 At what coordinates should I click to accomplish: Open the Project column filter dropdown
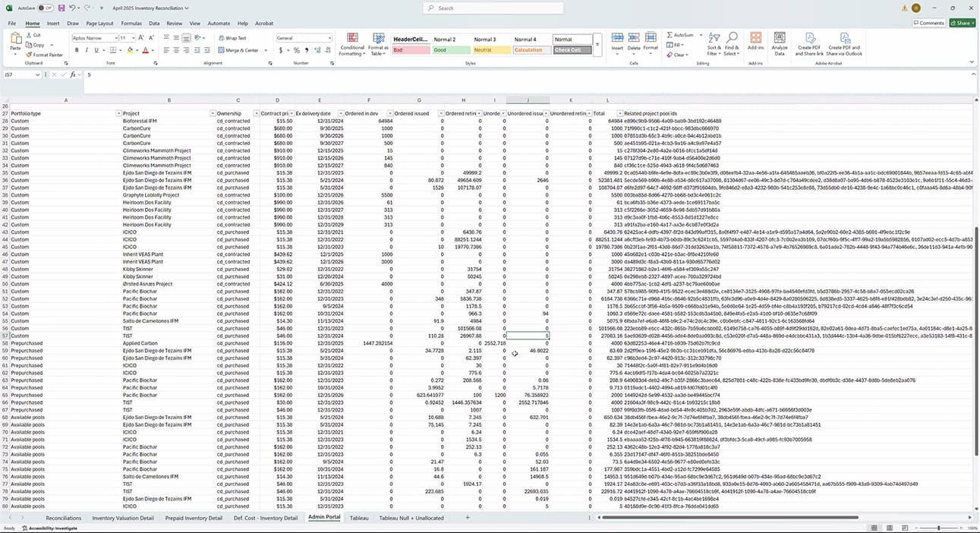(213, 113)
